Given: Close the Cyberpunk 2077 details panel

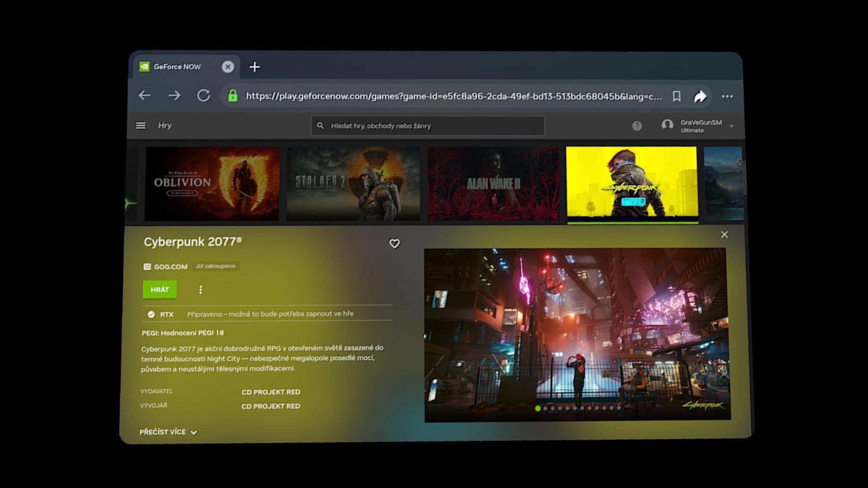Looking at the screenshot, I should coord(724,235).
